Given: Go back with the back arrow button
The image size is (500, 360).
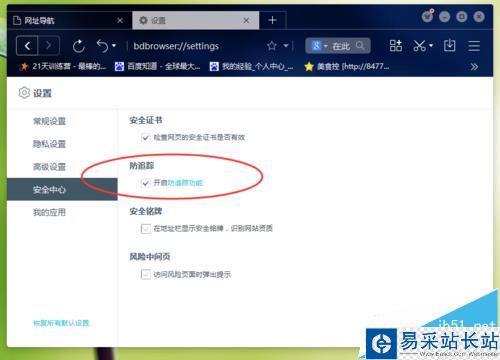Looking at the screenshot, I should tap(27, 46).
